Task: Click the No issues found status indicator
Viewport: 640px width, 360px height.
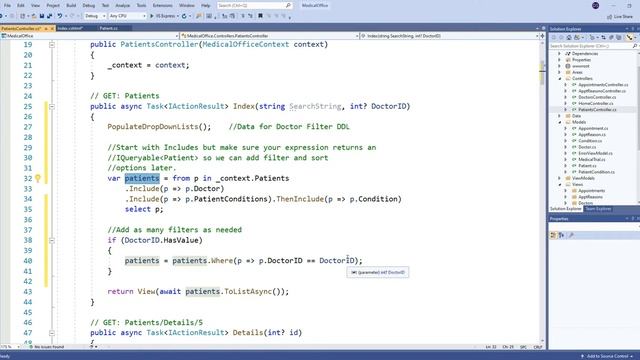Action: pyautogui.click(x=47, y=347)
